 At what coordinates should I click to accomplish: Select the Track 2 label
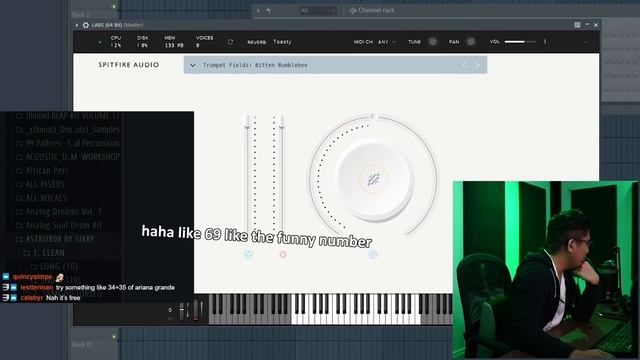click(x=80, y=15)
